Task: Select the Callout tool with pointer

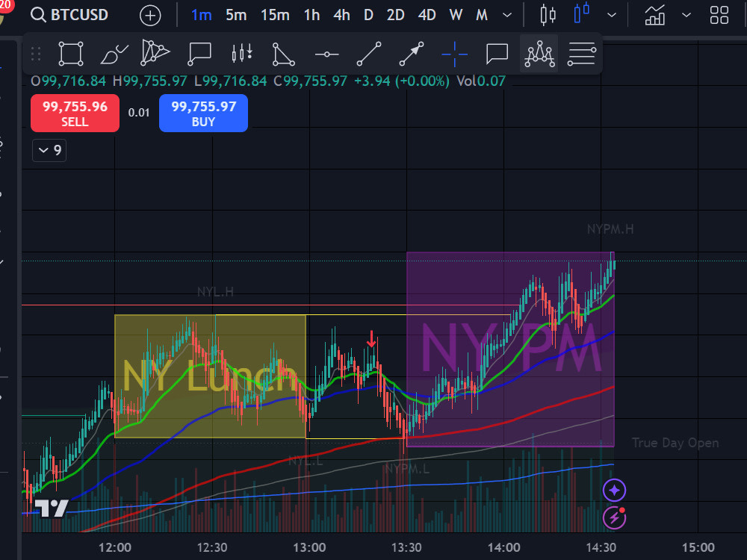Action: click(199, 54)
